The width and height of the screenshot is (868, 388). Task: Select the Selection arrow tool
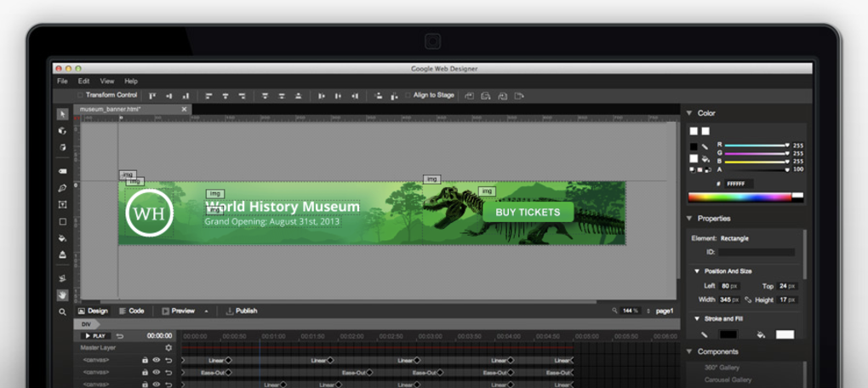[62, 114]
